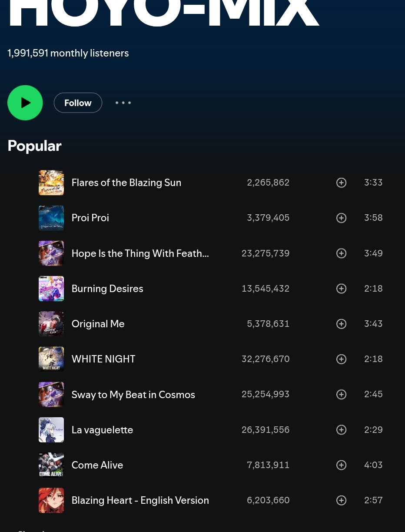Select play count 25,254,993
Image resolution: width=405 pixels, height=532 pixels.
tap(266, 394)
